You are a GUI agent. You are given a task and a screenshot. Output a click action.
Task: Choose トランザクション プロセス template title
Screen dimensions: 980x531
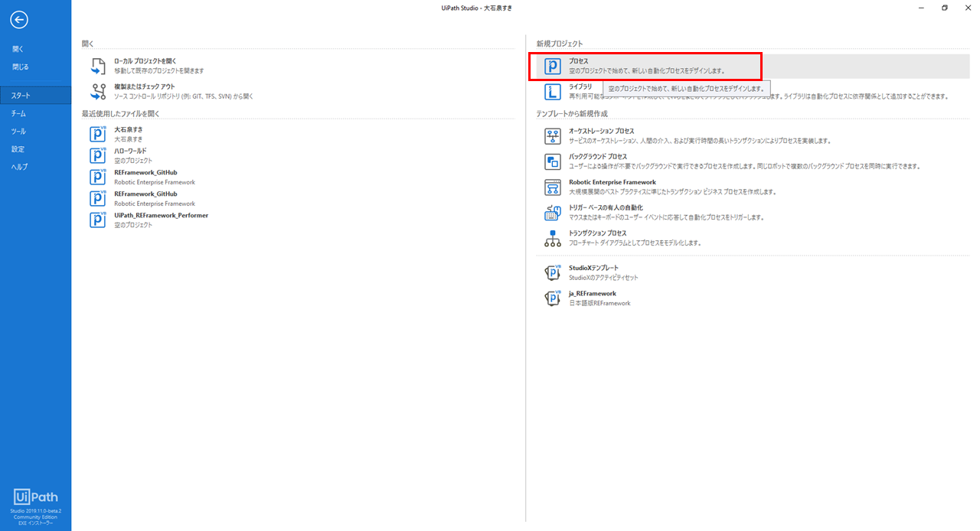pos(598,233)
